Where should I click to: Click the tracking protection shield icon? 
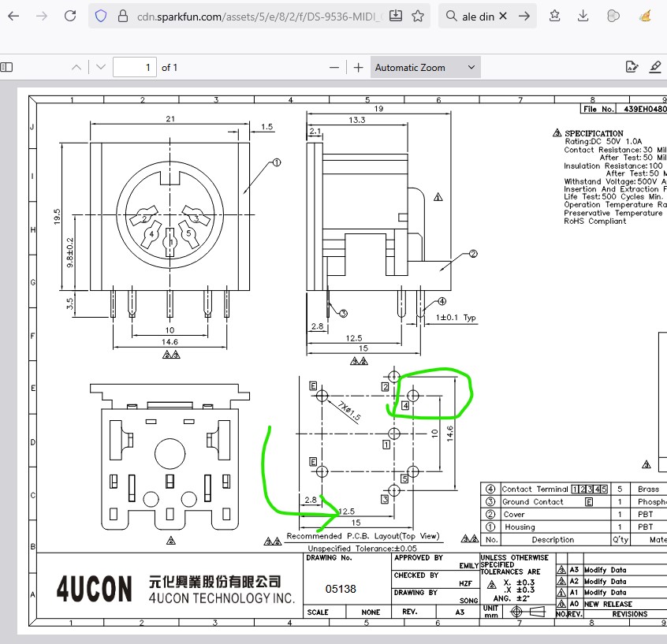click(100, 16)
